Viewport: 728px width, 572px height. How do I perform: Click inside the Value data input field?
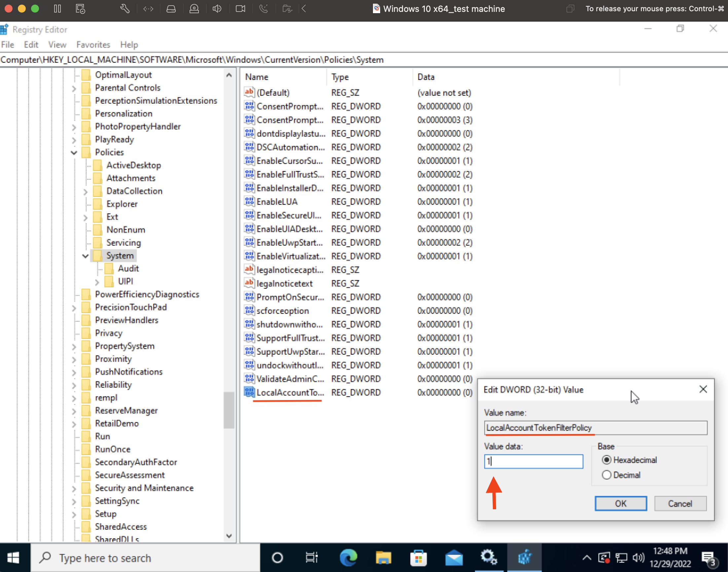tap(533, 461)
